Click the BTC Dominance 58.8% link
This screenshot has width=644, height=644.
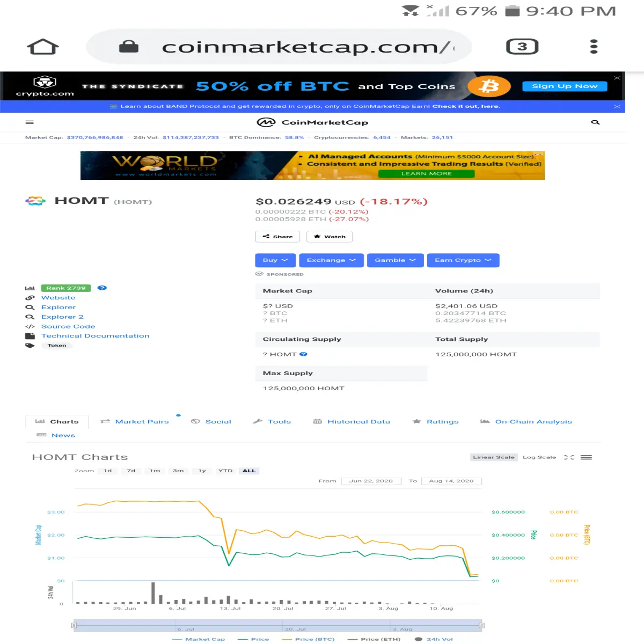coord(294,137)
